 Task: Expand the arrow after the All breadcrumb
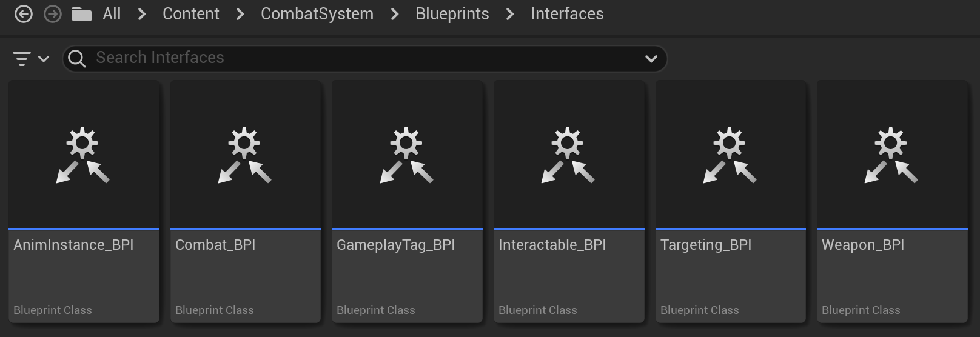[142, 14]
